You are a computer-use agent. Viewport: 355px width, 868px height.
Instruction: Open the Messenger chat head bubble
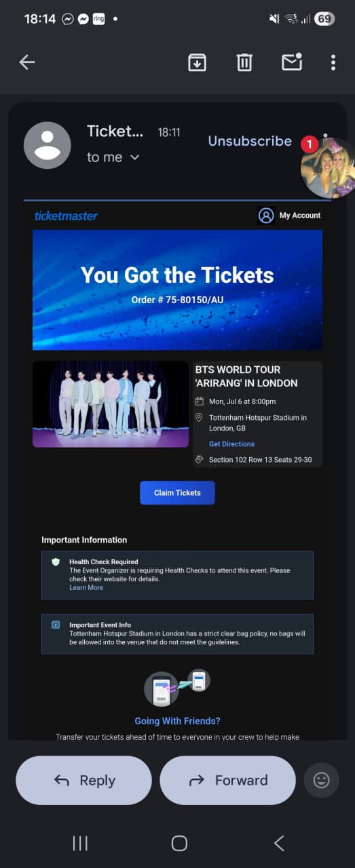click(x=328, y=167)
